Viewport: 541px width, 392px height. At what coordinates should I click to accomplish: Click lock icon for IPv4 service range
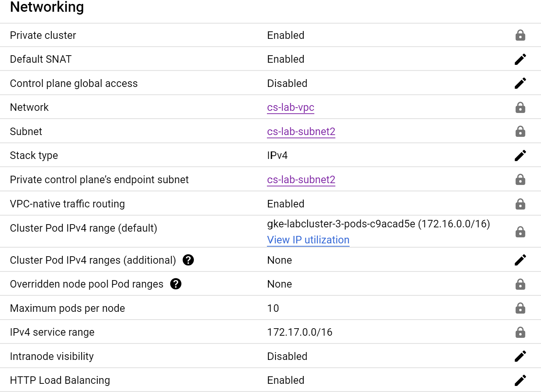point(520,332)
